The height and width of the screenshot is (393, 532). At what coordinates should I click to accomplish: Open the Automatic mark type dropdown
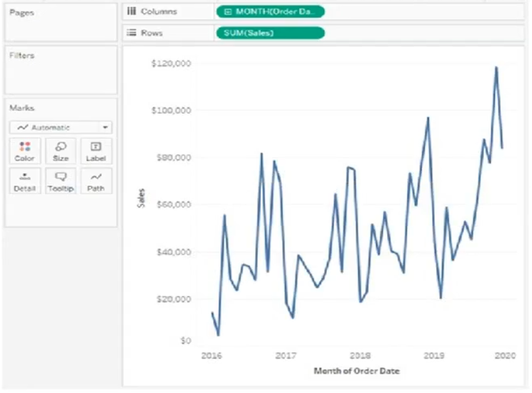tap(61, 128)
